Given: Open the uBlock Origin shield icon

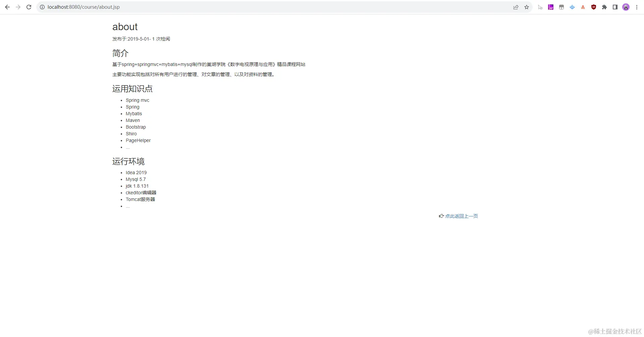Looking at the screenshot, I should click(x=594, y=7).
